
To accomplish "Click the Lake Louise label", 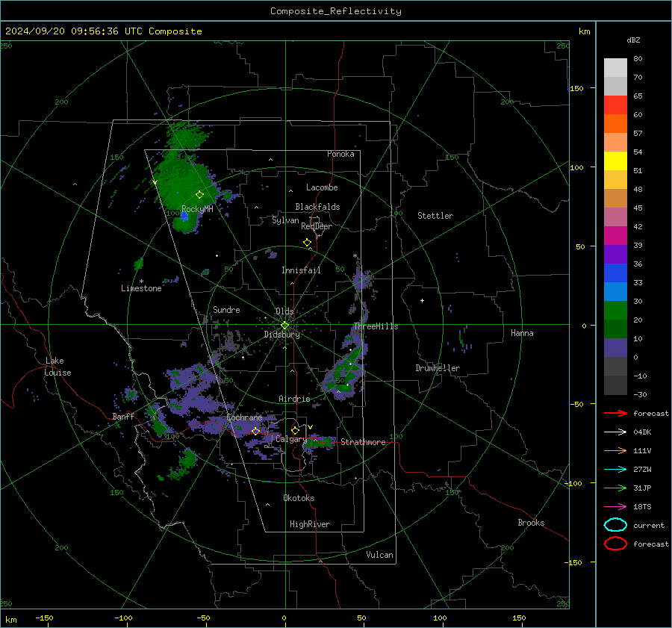I will tap(57, 367).
